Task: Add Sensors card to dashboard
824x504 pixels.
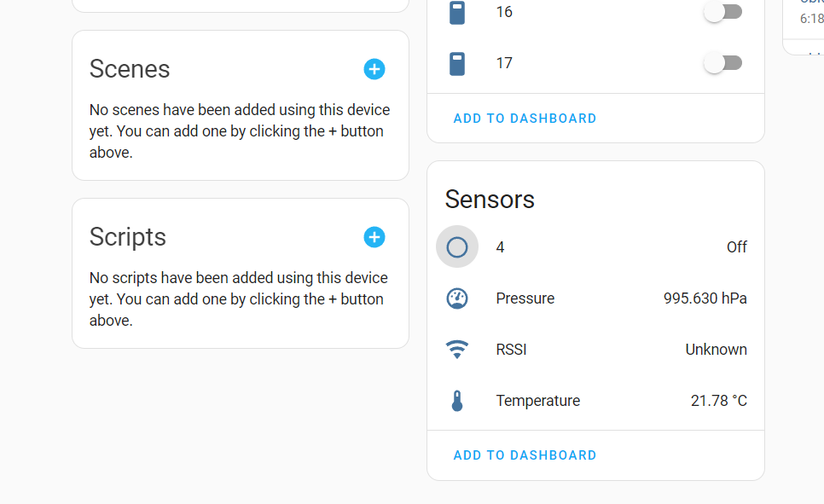Action: [525, 455]
